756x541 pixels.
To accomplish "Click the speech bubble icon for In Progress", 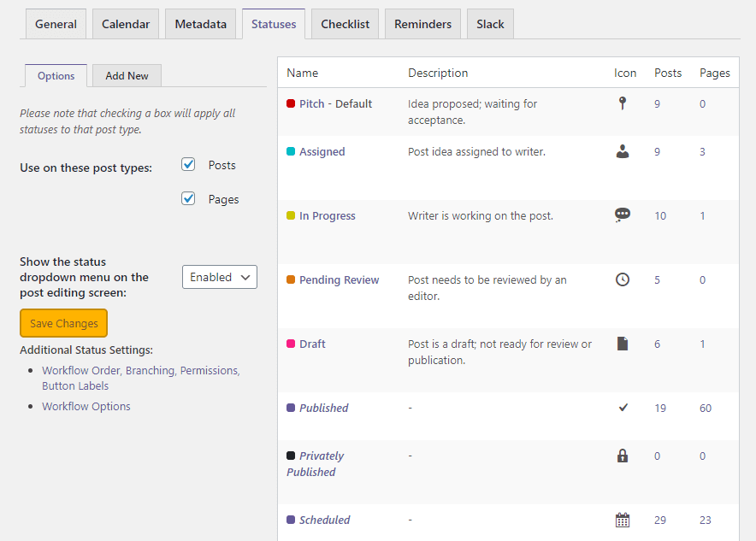I will 623,215.
